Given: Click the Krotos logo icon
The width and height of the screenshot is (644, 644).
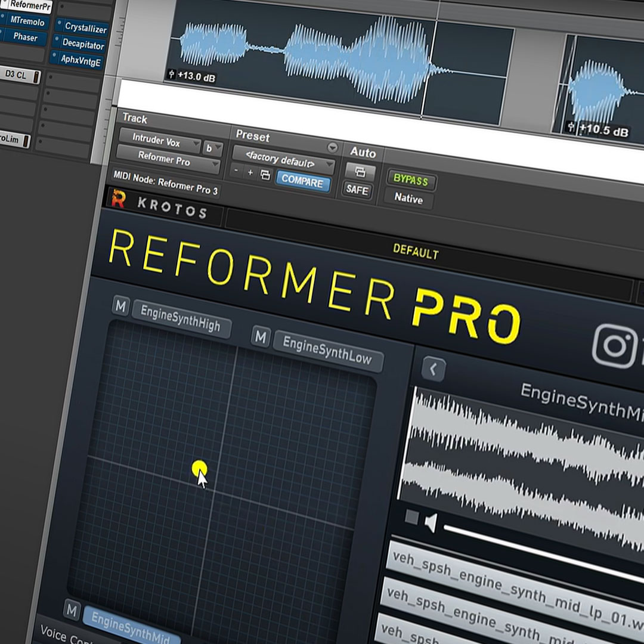Looking at the screenshot, I should point(118,199).
